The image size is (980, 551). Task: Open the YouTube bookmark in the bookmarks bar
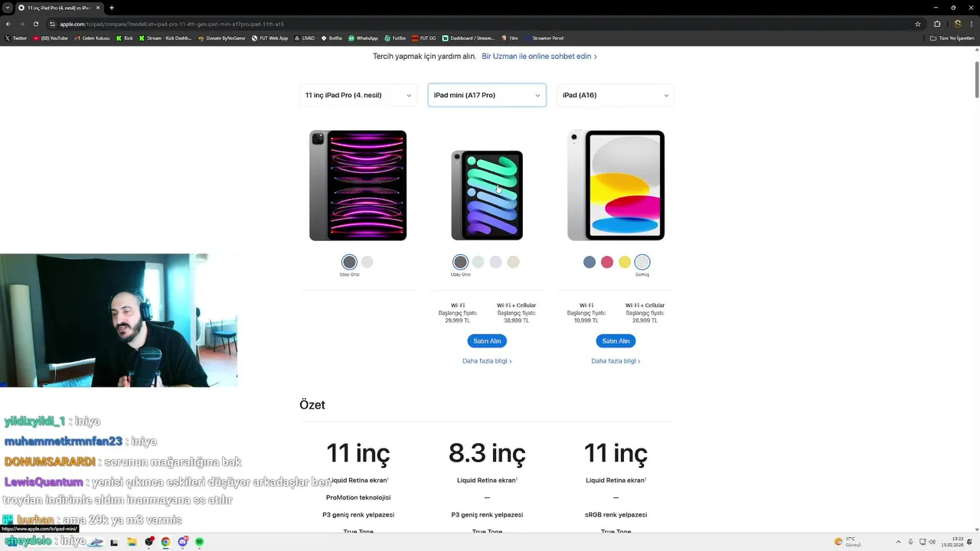[51, 37]
